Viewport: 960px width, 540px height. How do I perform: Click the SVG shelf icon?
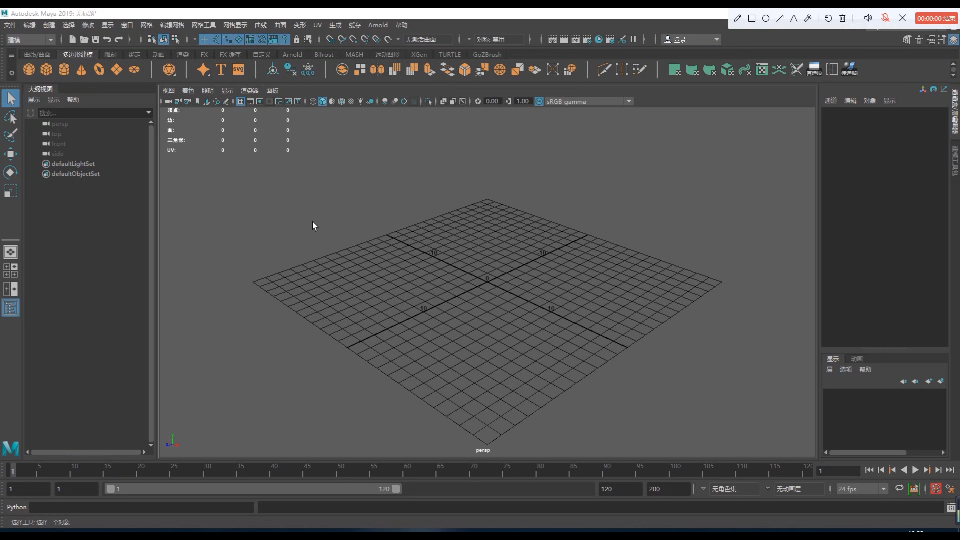pyautogui.click(x=238, y=69)
